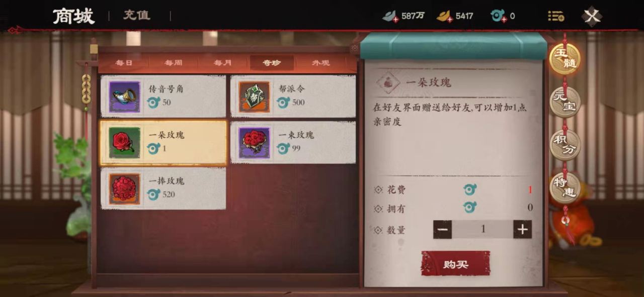Image resolution: width=644 pixels, height=297 pixels.
Task: Decrease quantity with the minus button
Action: 443,230
